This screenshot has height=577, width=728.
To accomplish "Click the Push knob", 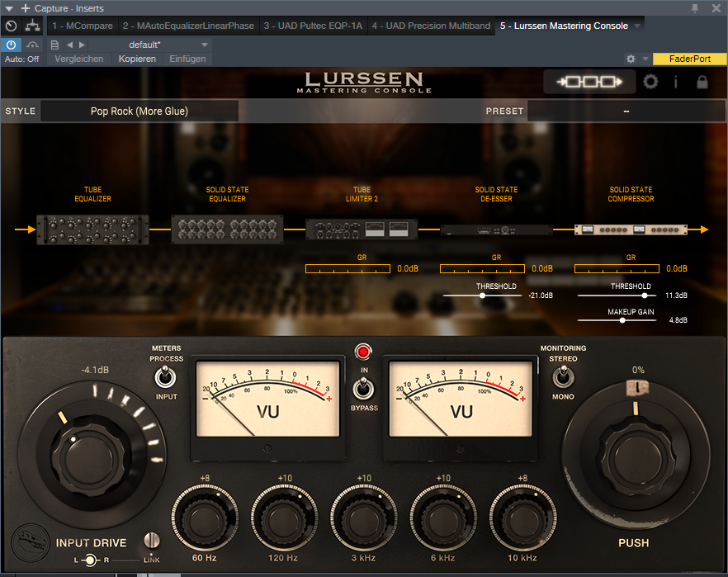I will coord(636,457).
